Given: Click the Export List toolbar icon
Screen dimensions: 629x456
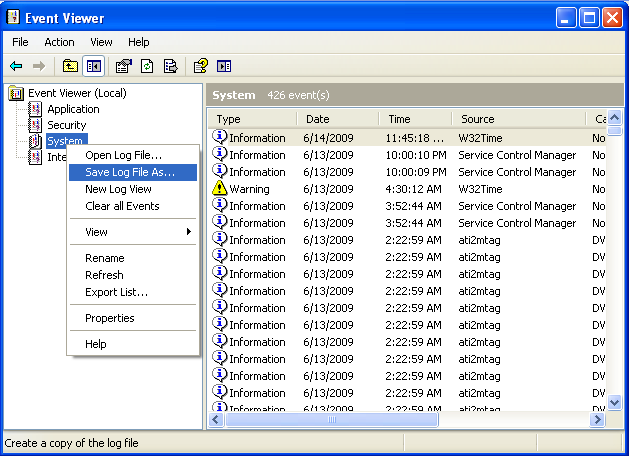Looking at the screenshot, I should click(x=170, y=66).
